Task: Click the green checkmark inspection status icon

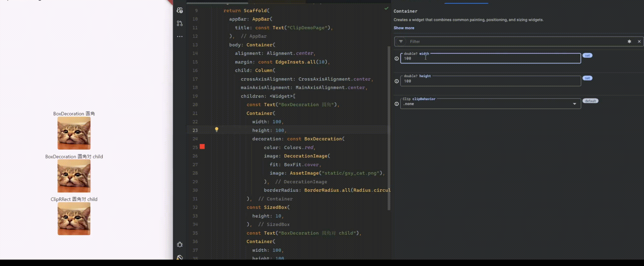Action: pyautogui.click(x=386, y=8)
